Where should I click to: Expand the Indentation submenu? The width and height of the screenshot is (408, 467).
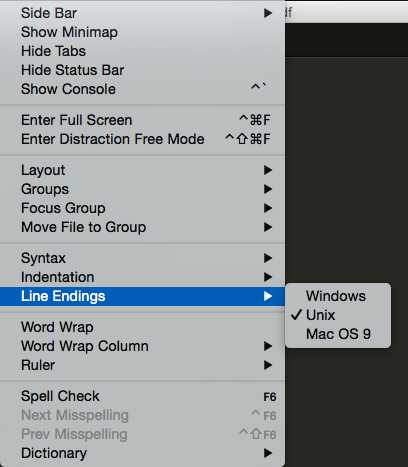[142, 277]
